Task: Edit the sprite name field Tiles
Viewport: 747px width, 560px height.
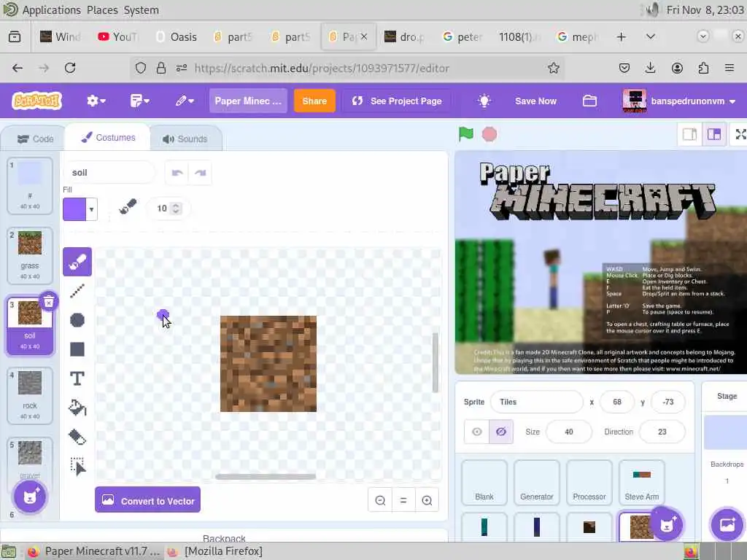Action: point(536,402)
